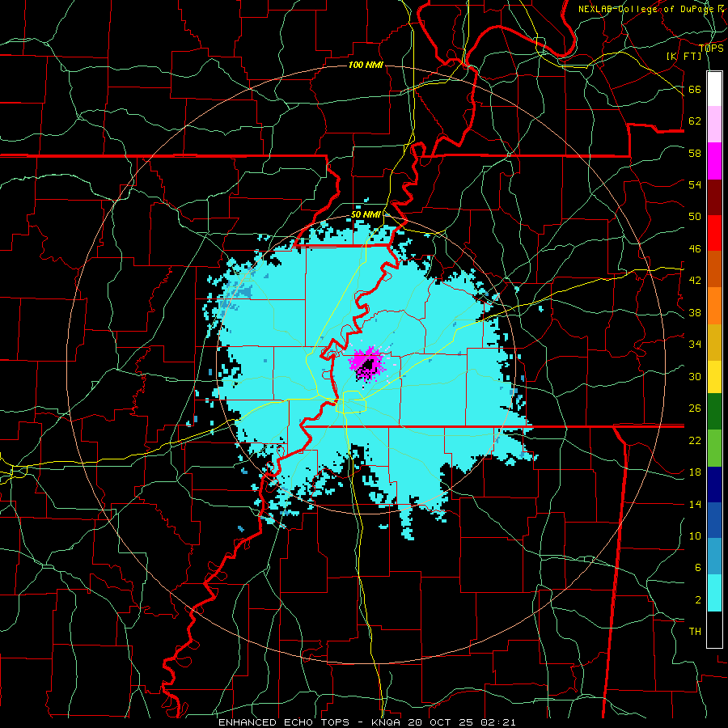Image resolution: width=728 pixels, height=728 pixels.
Task: Click the legend value '66'
Action: pos(695,89)
